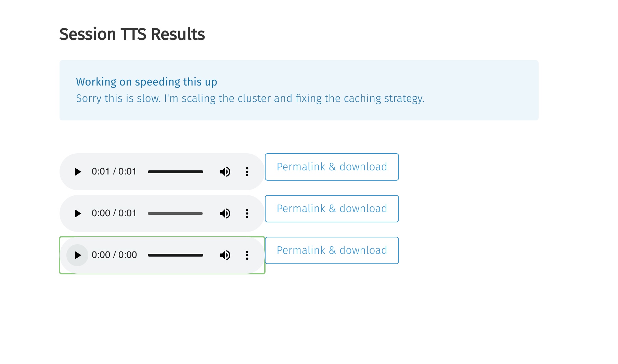Play the third audio clip
Image resolution: width=618 pixels, height=364 pixels.
click(x=78, y=255)
